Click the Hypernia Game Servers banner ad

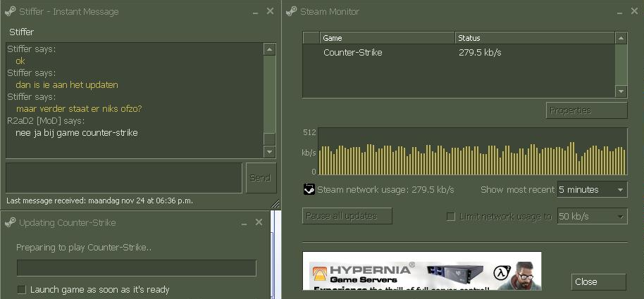point(422,271)
